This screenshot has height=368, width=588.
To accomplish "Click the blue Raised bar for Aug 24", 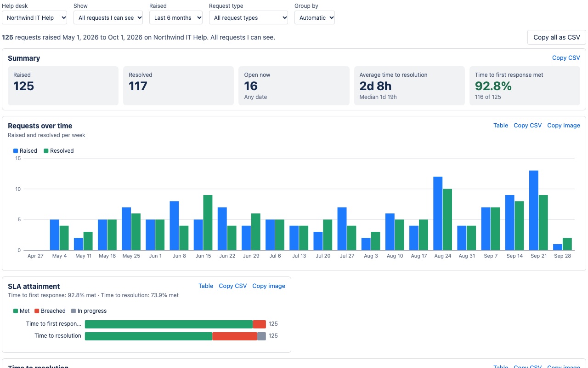I will tap(438, 213).
